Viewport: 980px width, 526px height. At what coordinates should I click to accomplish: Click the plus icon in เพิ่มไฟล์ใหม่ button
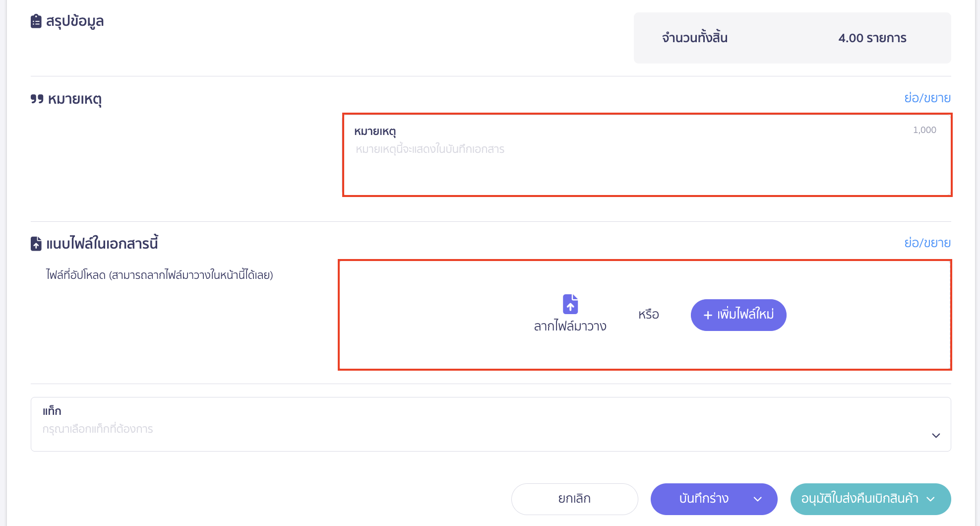coord(708,315)
